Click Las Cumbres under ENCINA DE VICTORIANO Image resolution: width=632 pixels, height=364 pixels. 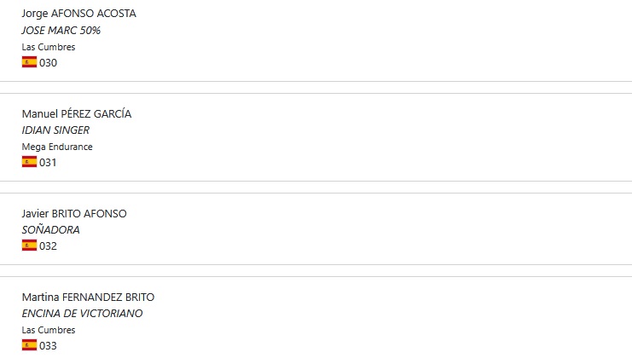pos(49,330)
